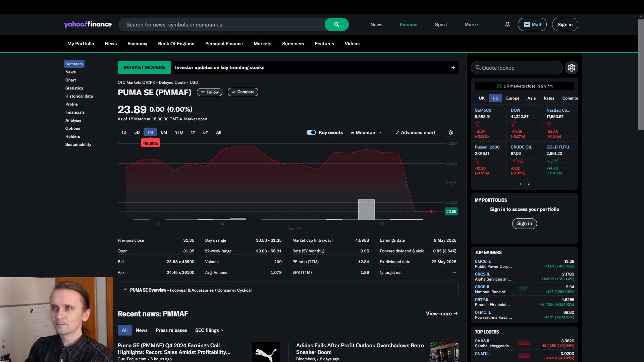Click the page vertical scrollbar thumb

point(641,74)
